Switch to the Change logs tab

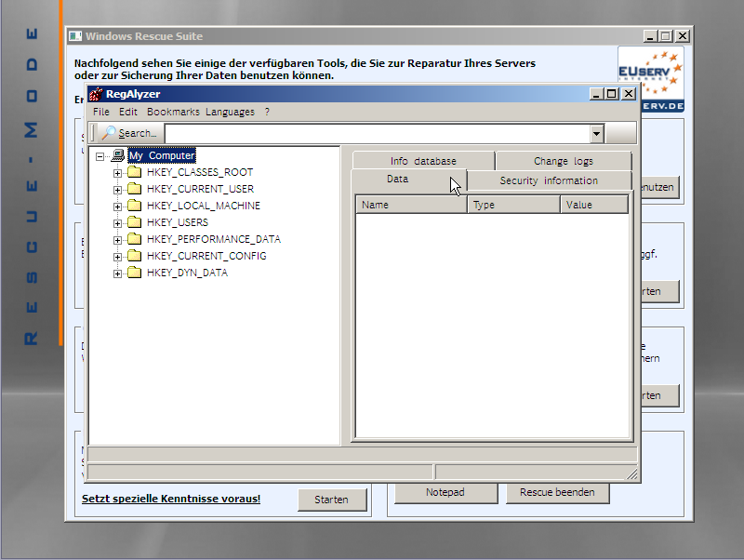point(564,161)
